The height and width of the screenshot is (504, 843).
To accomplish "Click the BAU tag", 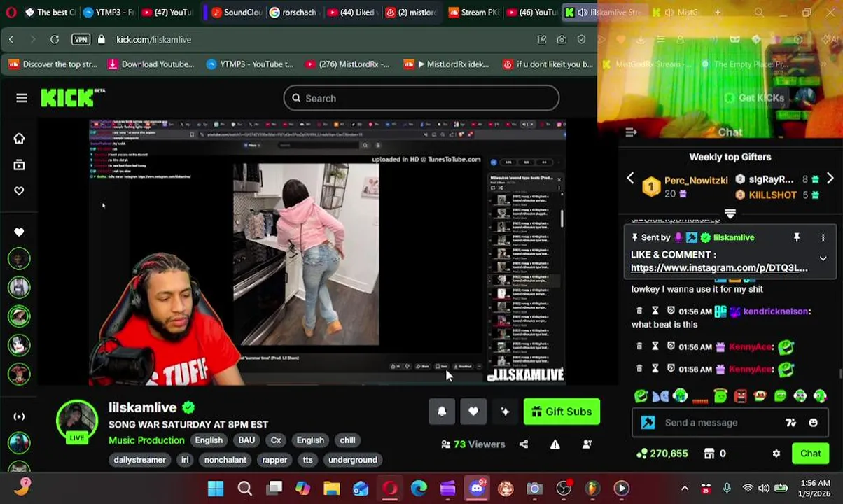I will (246, 440).
